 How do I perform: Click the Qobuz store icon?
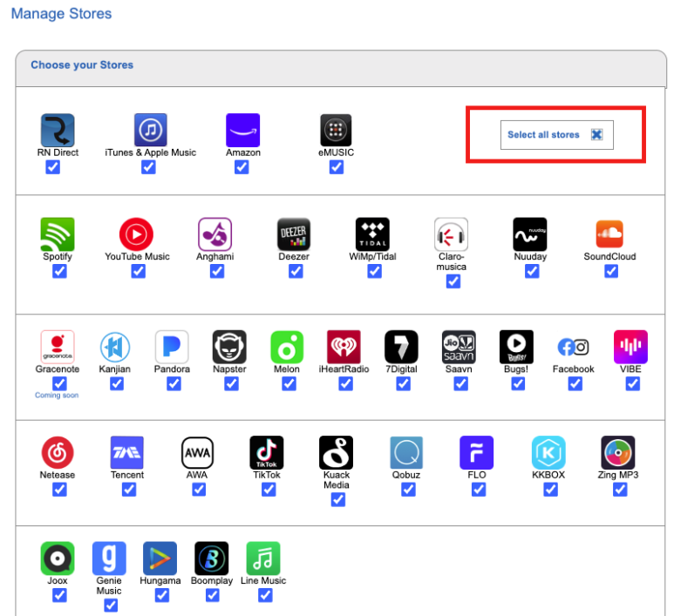click(x=406, y=452)
